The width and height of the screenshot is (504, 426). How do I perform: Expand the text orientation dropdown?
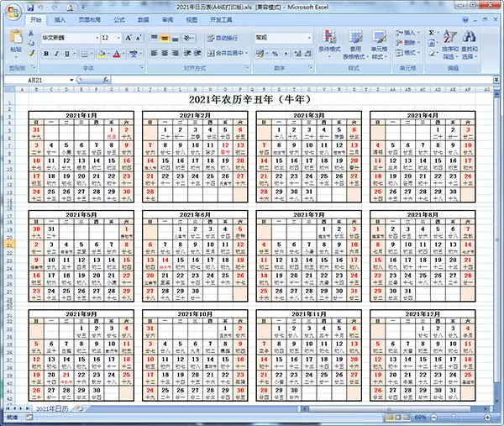(x=193, y=39)
